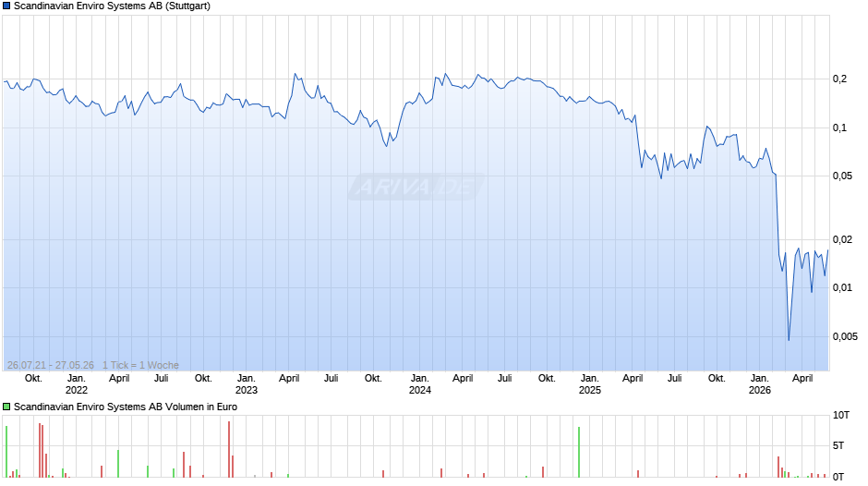Viewport: 868px width, 486px height.
Task: Click the tall red volume bar near Jan. 2023
Action: pos(229,449)
